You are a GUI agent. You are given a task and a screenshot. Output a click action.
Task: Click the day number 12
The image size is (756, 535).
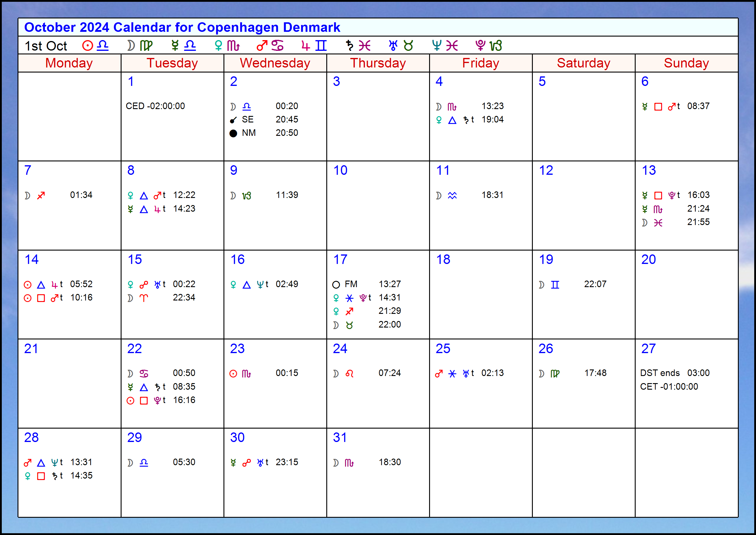pyautogui.click(x=546, y=170)
